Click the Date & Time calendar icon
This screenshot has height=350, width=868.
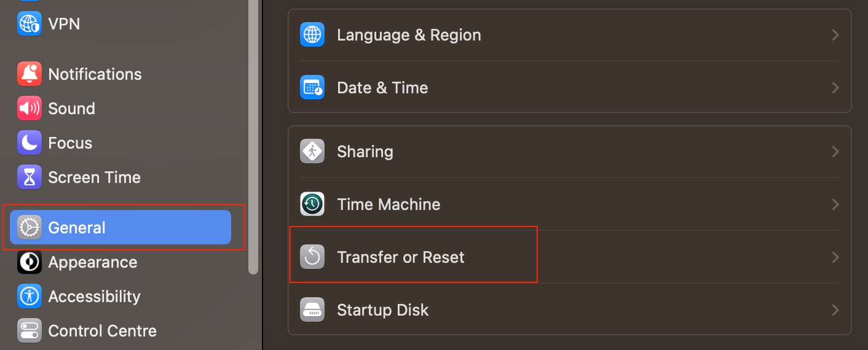click(x=312, y=87)
